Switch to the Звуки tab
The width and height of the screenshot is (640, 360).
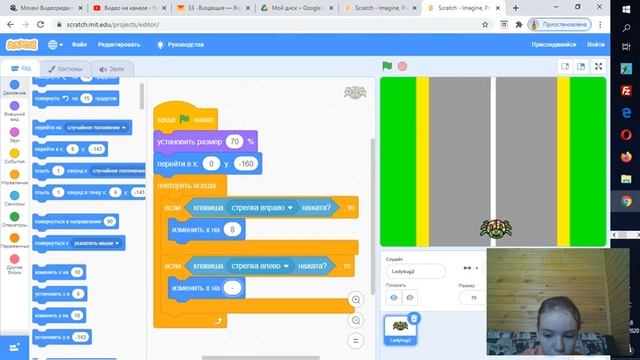pos(111,69)
